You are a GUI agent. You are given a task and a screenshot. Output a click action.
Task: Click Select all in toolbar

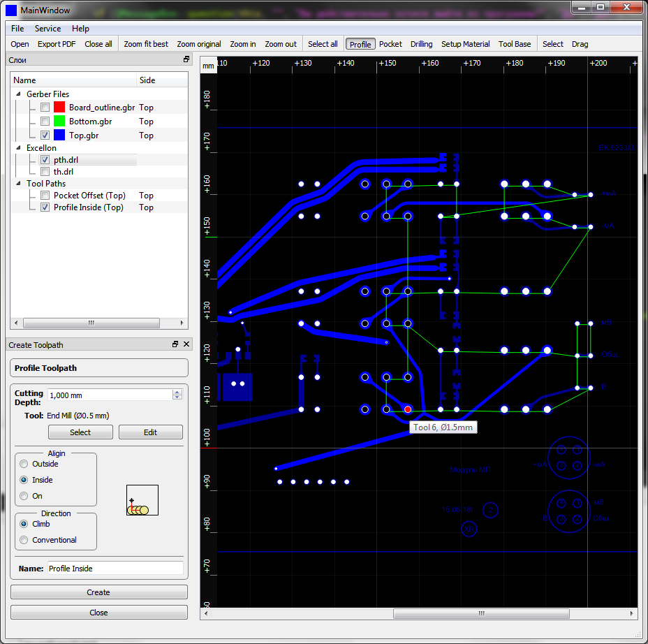coord(323,44)
